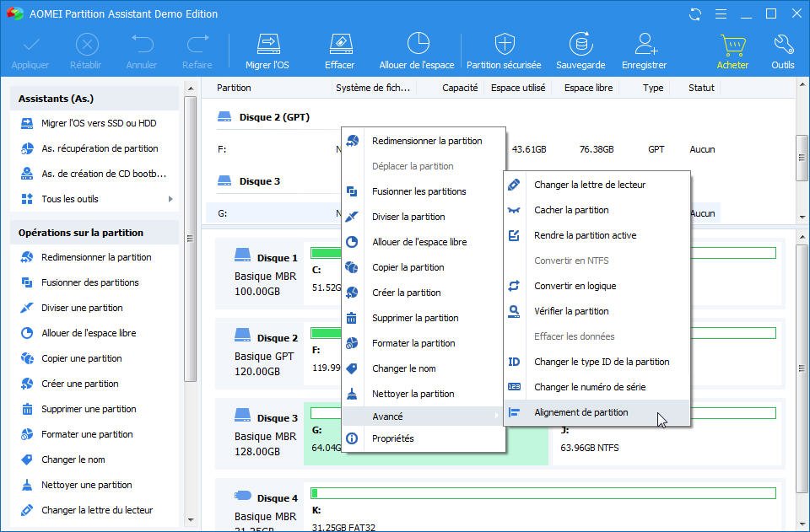Choose Vérifier la partition in submenu
Image resolution: width=810 pixels, height=532 pixels.
(x=597, y=311)
